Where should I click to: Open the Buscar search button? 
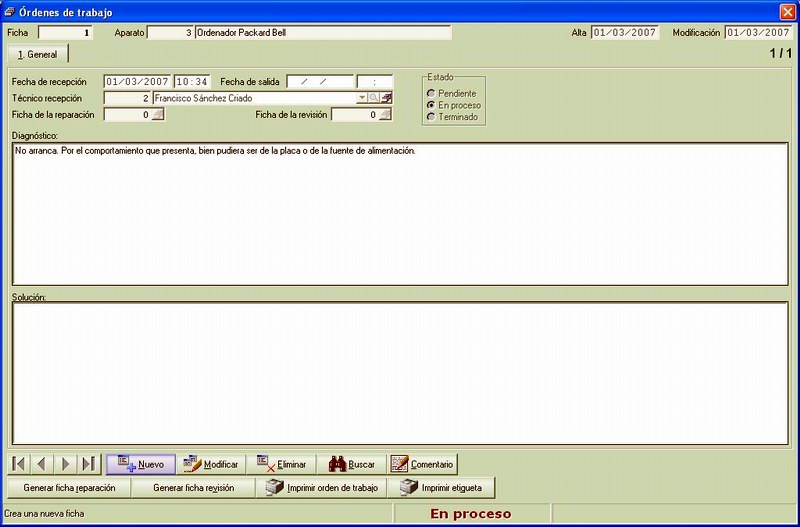pos(352,464)
